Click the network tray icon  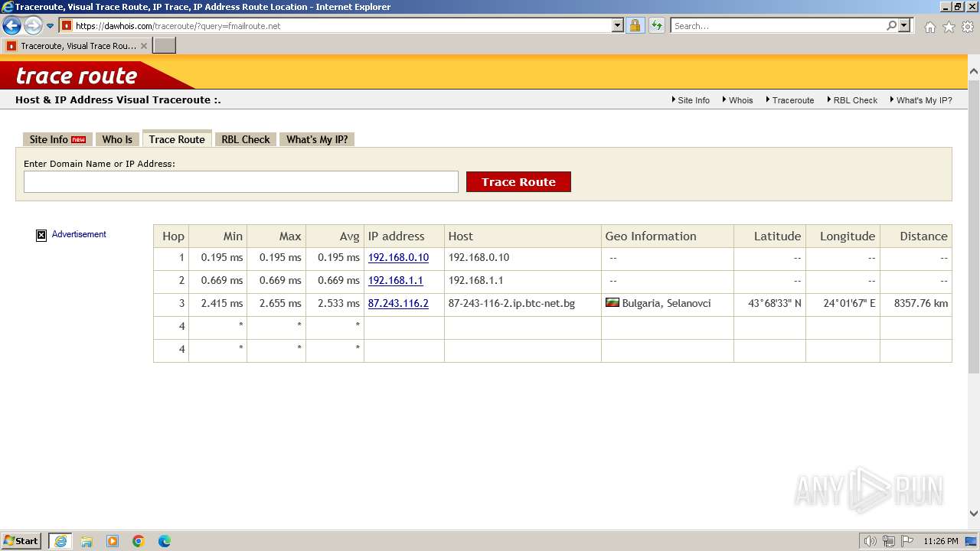pyautogui.click(x=889, y=541)
